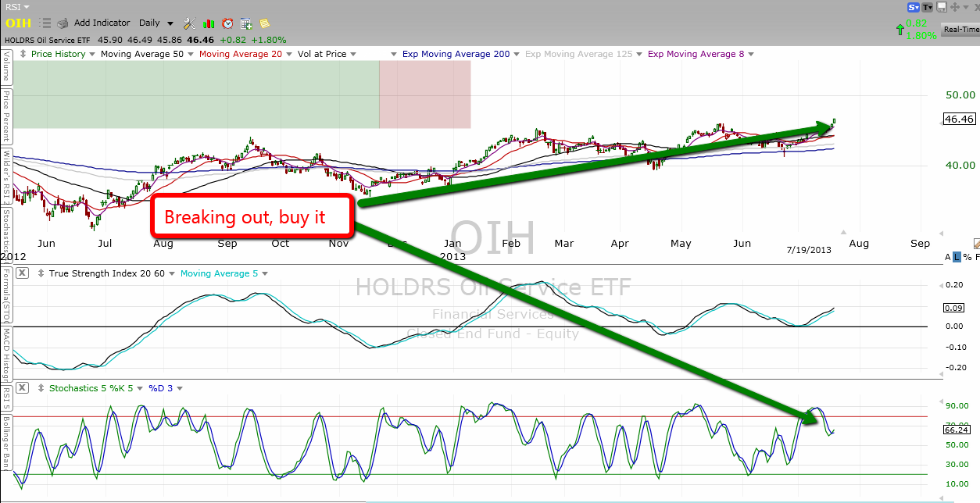Click the 0.09 True Strength value label
This screenshot has height=503, width=980.
pos(953,308)
